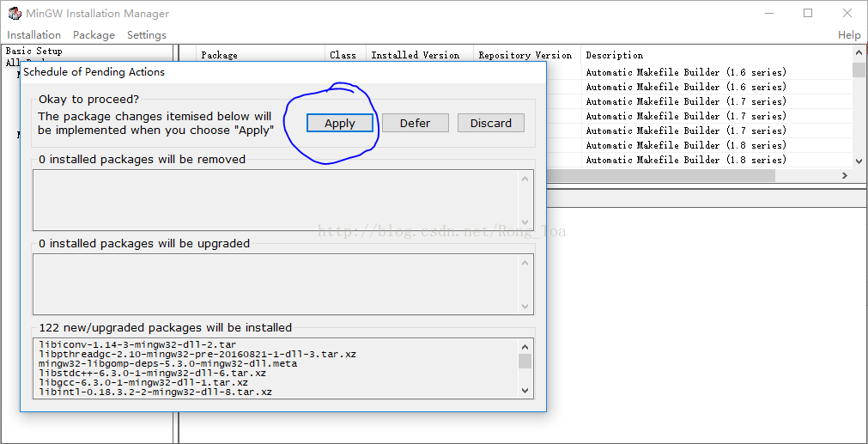
Task: Click down arrow in upgraded packages list
Action: (525, 307)
